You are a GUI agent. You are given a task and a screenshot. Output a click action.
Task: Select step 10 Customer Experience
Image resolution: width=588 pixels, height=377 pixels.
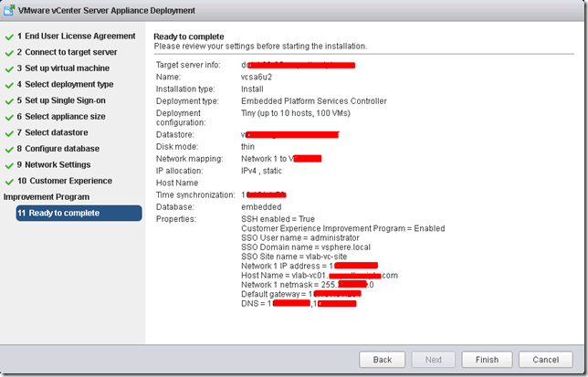click(x=65, y=181)
